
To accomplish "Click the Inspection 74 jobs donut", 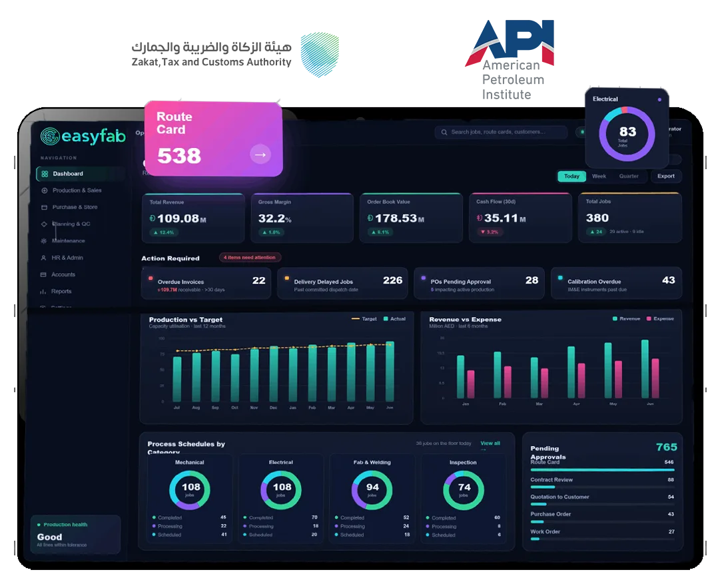I will (464, 489).
